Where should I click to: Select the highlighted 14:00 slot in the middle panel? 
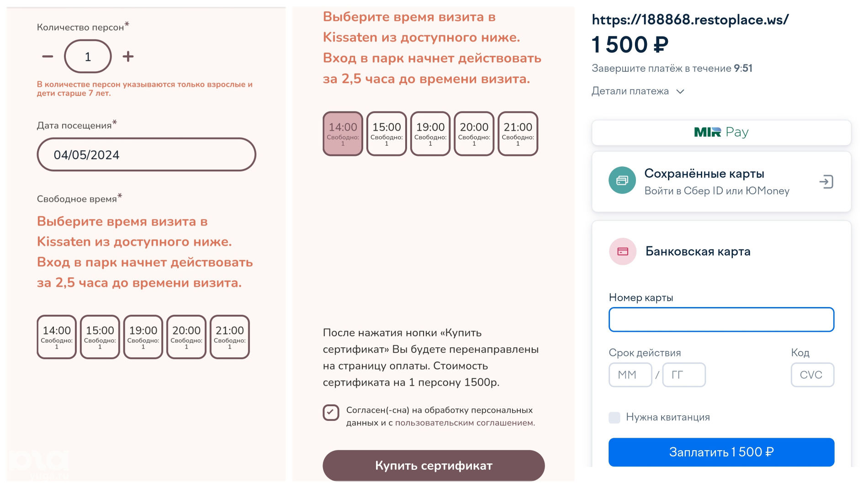[343, 133]
